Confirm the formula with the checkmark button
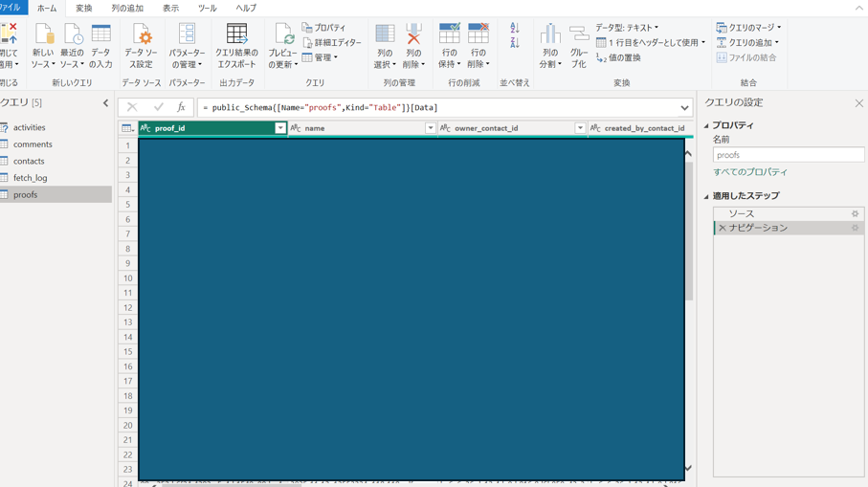Screen dimensions: 868x487 [158, 108]
